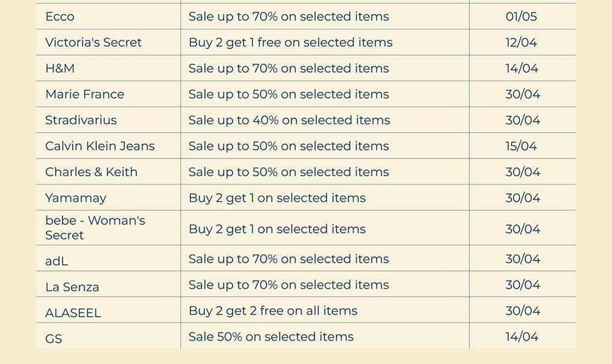This screenshot has height=364, width=612.
Task: Select the Yamamay store name
Action: pyautogui.click(x=76, y=198)
